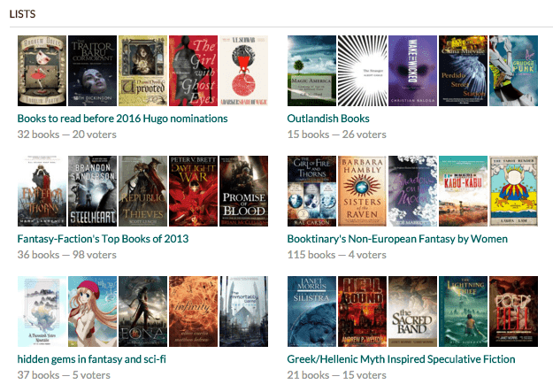Open the Hell Bound book cover
This screenshot has width=553, height=392.
pos(362,311)
